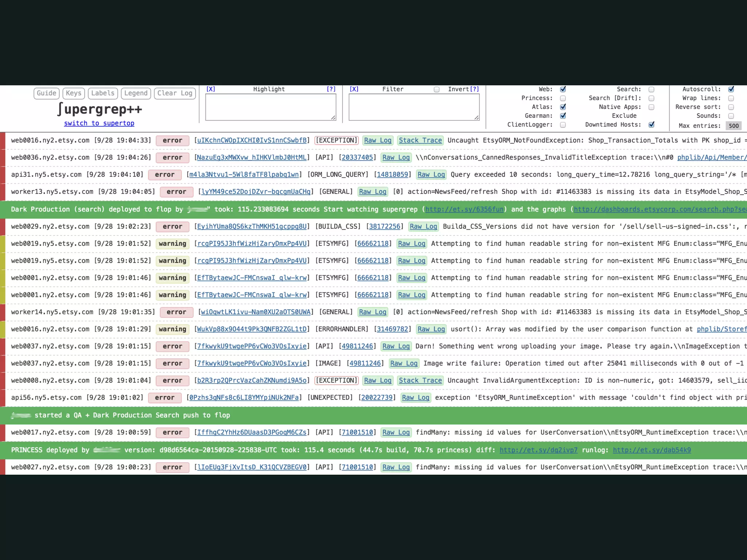The image size is (747, 560).
Task: Click into the Highlight text area
Action: point(270,107)
